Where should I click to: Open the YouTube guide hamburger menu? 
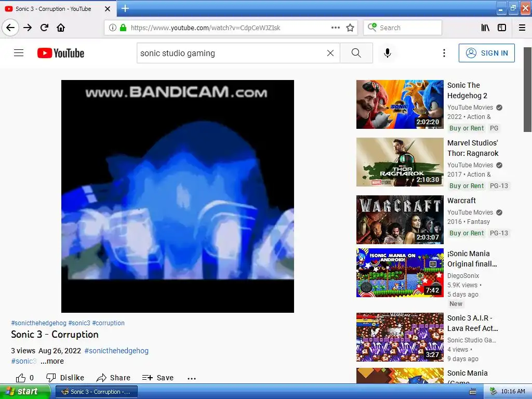pyautogui.click(x=19, y=53)
